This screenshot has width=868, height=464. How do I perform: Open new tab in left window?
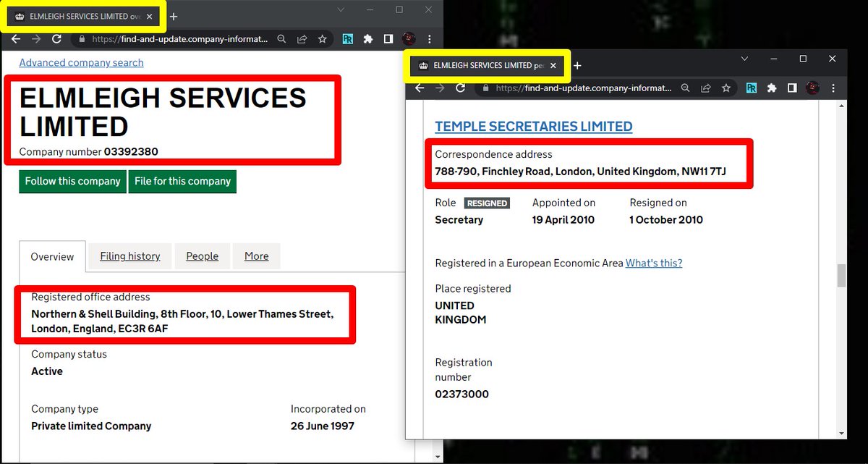click(174, 16)
